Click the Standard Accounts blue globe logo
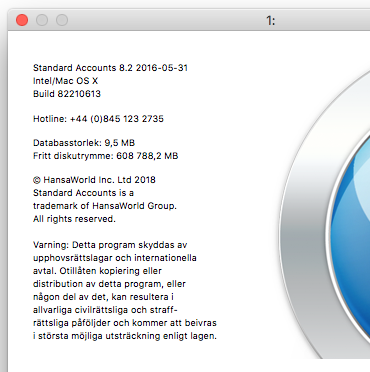370x372 pixels. coord(324,213)
